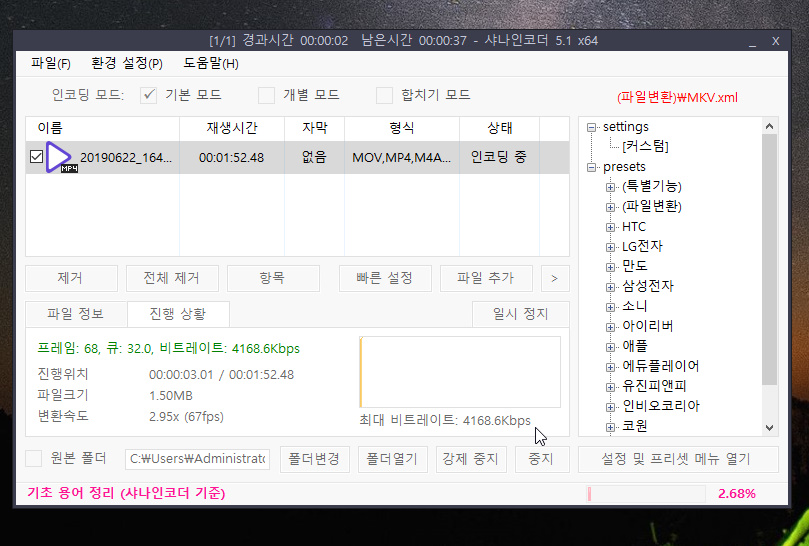Image resolution: width=809 pixels, height=546 pixels.
Task: Click the 항목 button
Action: [273, 278]
